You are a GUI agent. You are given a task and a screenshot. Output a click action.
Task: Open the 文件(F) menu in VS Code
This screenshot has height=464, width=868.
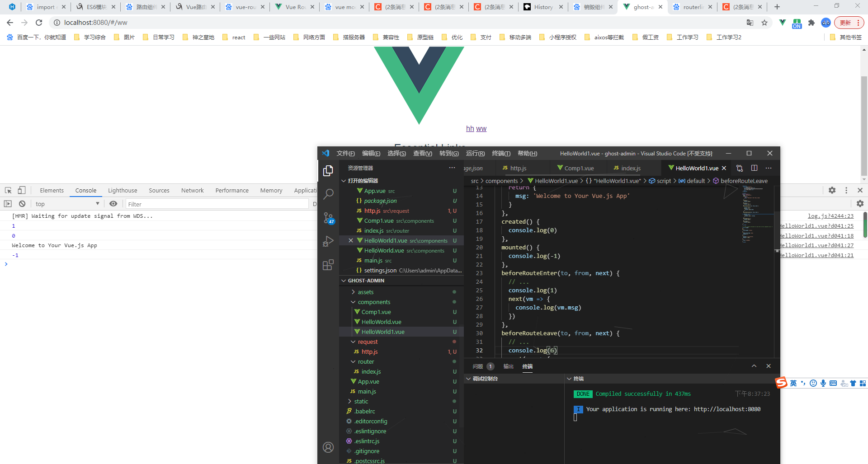tap(345, 154)
